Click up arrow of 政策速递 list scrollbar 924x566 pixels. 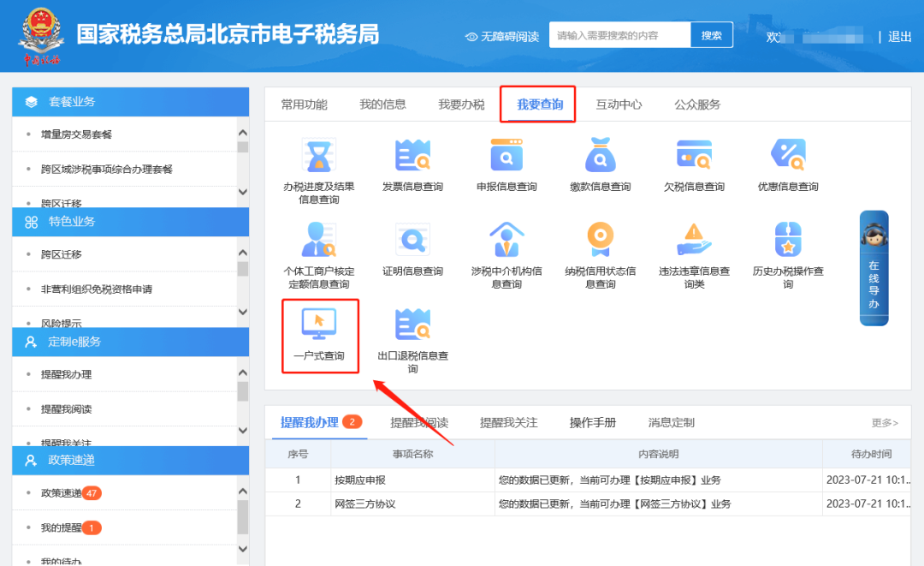[x=243, y=492]
